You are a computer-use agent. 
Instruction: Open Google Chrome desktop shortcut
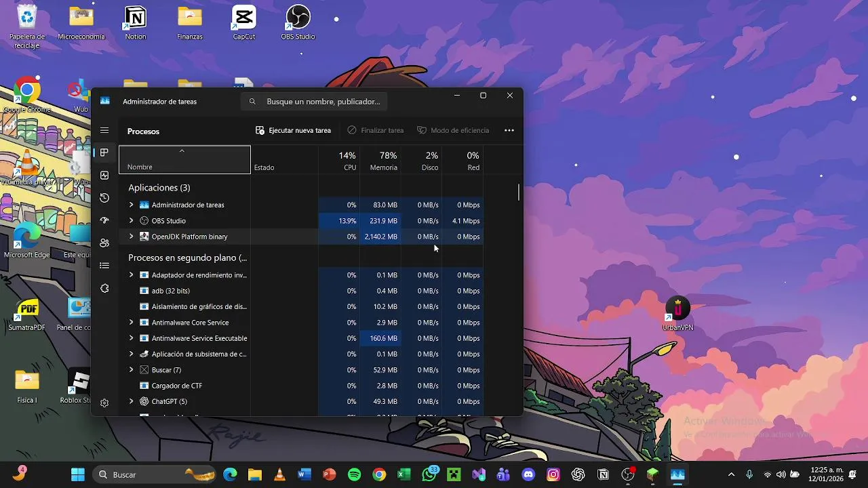[x=27, y=96]
